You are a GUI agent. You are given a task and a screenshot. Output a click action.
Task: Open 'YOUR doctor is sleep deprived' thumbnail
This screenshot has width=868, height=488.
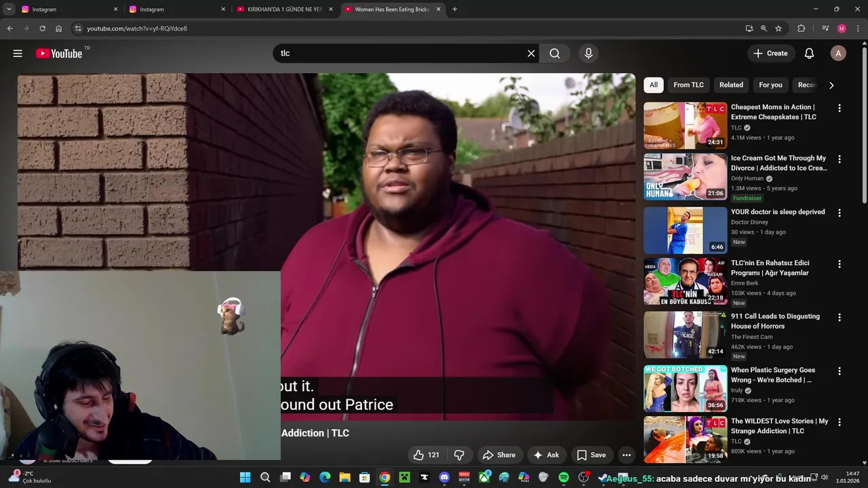tap(685, 230)
